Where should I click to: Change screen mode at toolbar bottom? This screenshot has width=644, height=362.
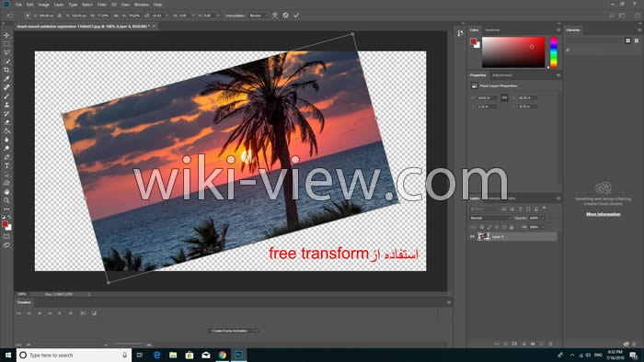6,244
